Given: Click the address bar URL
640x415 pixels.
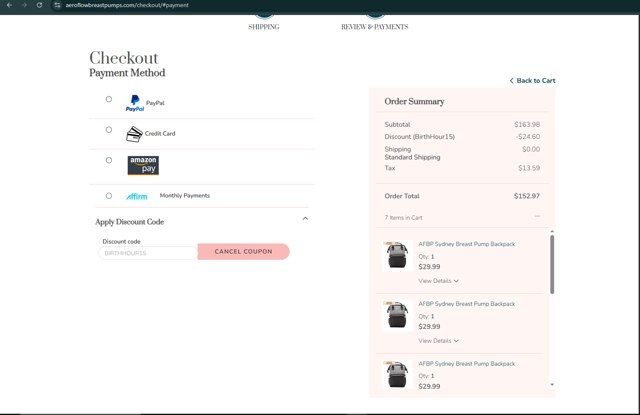Looking at the screenshot, I should pyautogui.click(x=127, y=5).
